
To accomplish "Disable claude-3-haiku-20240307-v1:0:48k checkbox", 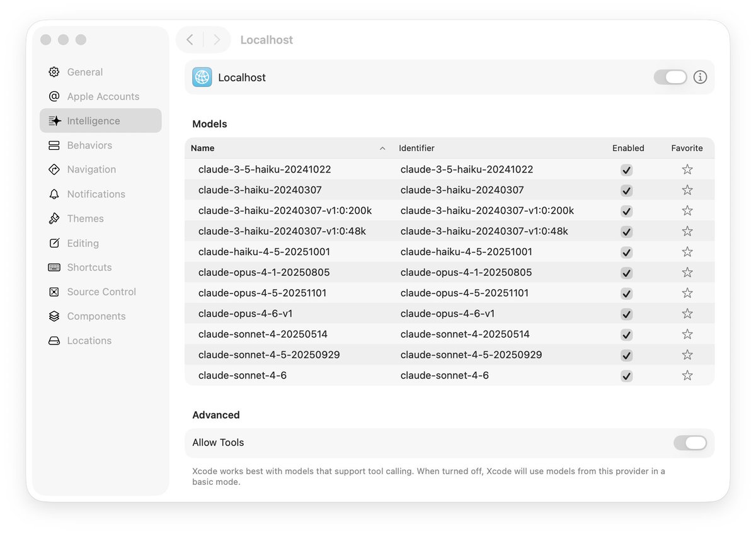I will point(626,232).
